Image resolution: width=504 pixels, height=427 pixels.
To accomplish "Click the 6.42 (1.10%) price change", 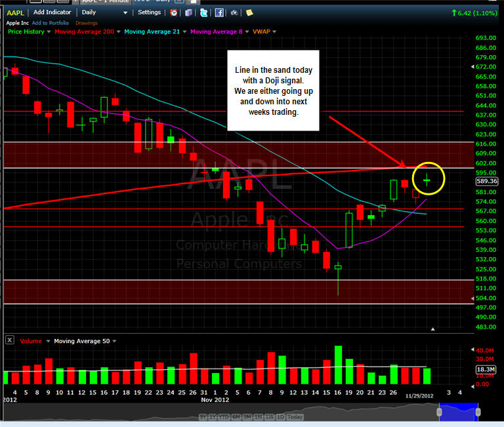I will coord(474,13).
